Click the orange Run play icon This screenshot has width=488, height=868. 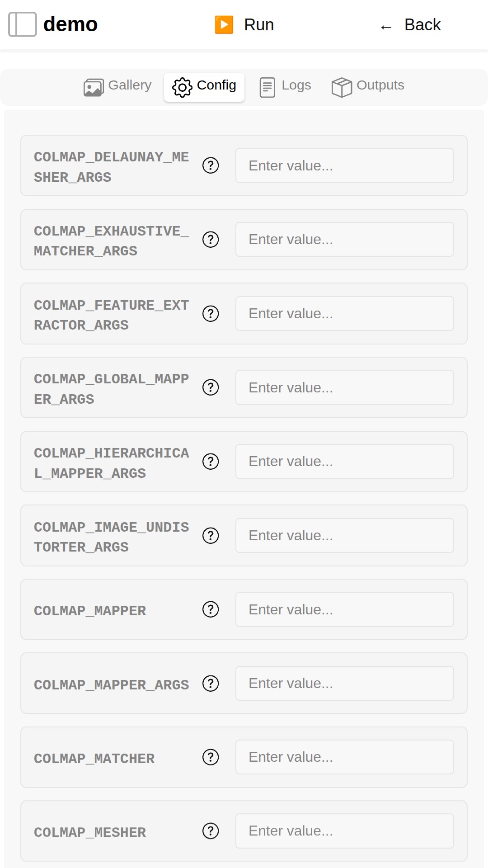coord(224,25)
